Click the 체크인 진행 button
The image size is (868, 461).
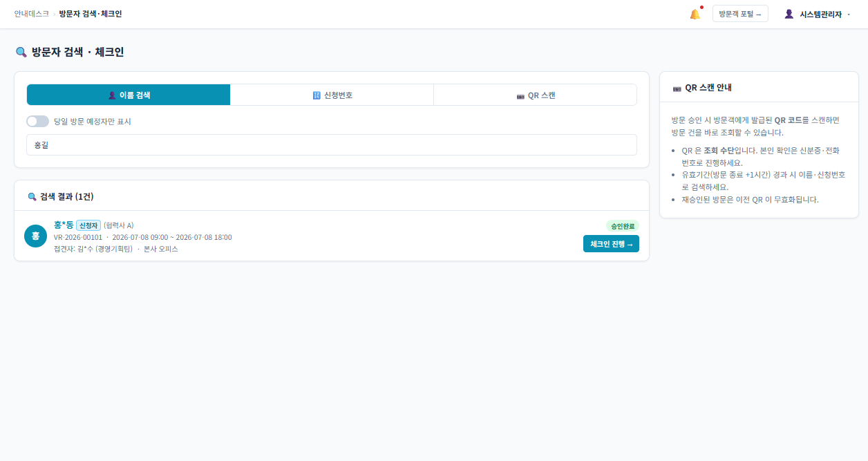[x=611, y=244]
